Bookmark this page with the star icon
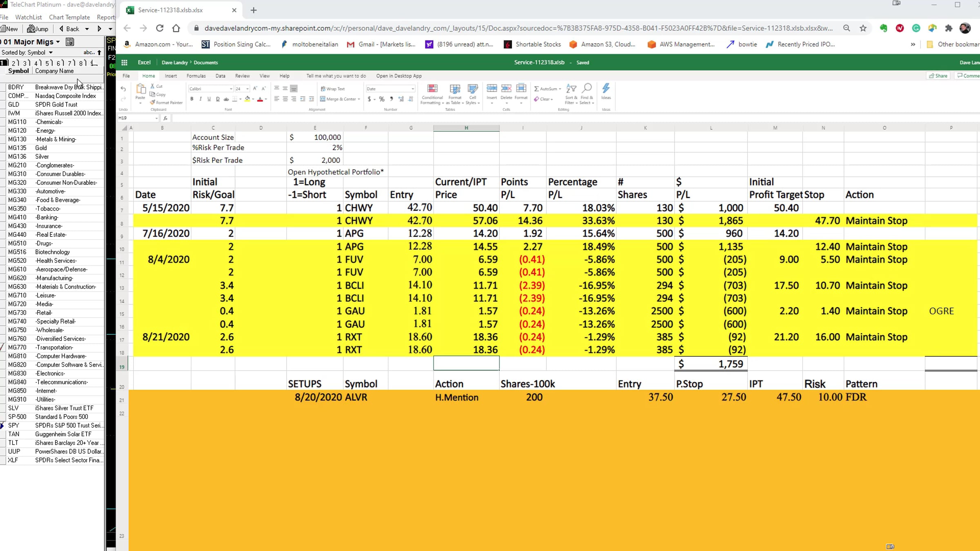The height and width of the screenshot is (551, 980). (863, 28)
